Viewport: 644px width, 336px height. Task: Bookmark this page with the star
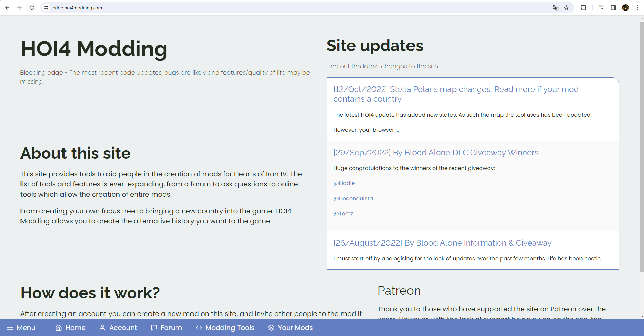566,8
